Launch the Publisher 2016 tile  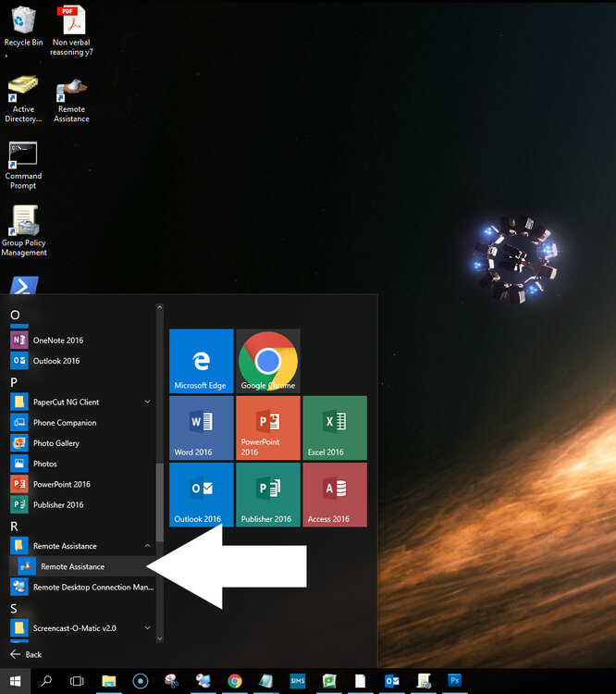tap(268, 495)
